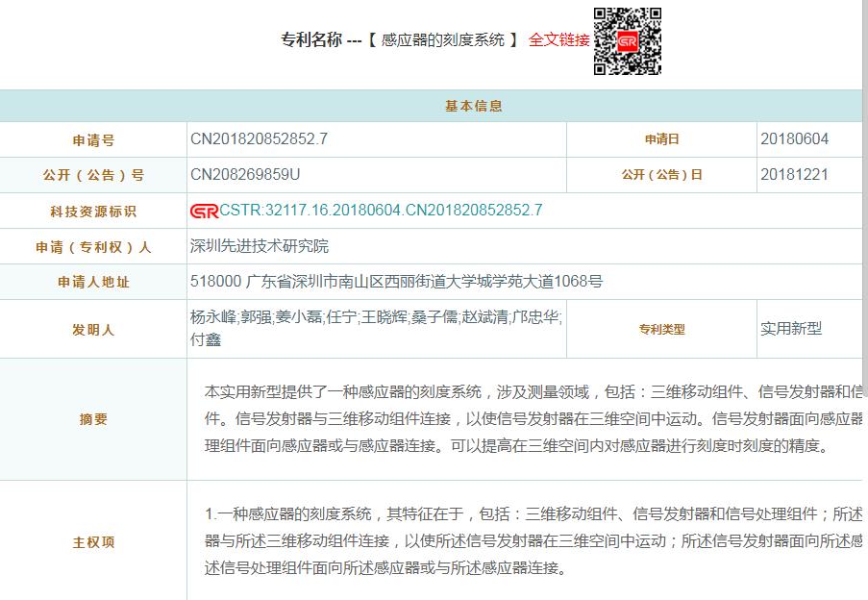Click the 摘要 row label
The image size is (868, 600).
[x=93, y=419]
